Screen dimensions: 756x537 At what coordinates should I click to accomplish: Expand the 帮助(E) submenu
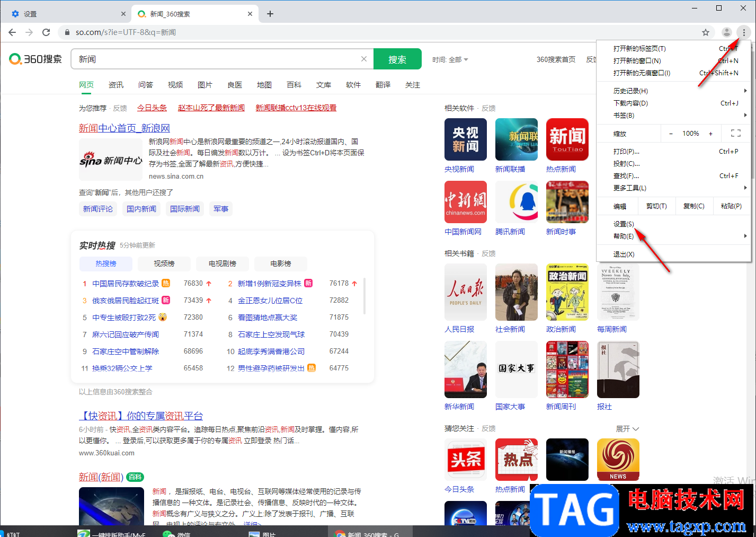(x=673, y=236)
